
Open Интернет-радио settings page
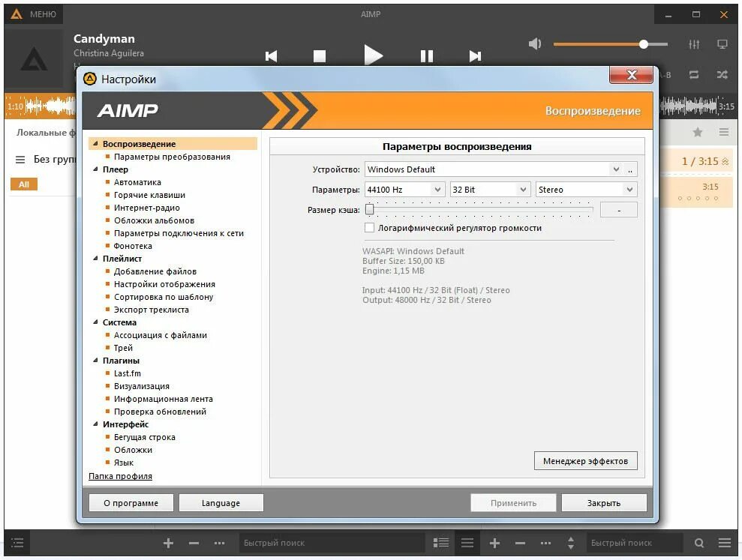147,208
